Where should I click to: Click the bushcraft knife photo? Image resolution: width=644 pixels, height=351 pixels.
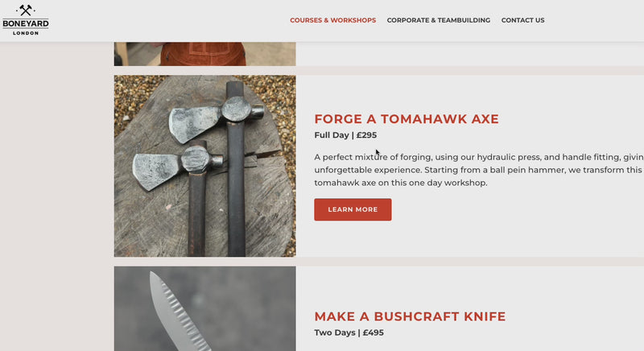coord(204,308)
